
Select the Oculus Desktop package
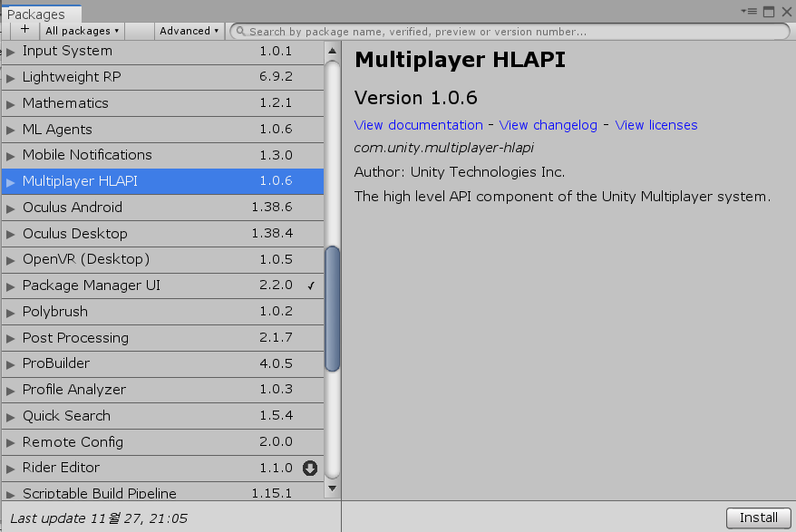click(162, 234)
